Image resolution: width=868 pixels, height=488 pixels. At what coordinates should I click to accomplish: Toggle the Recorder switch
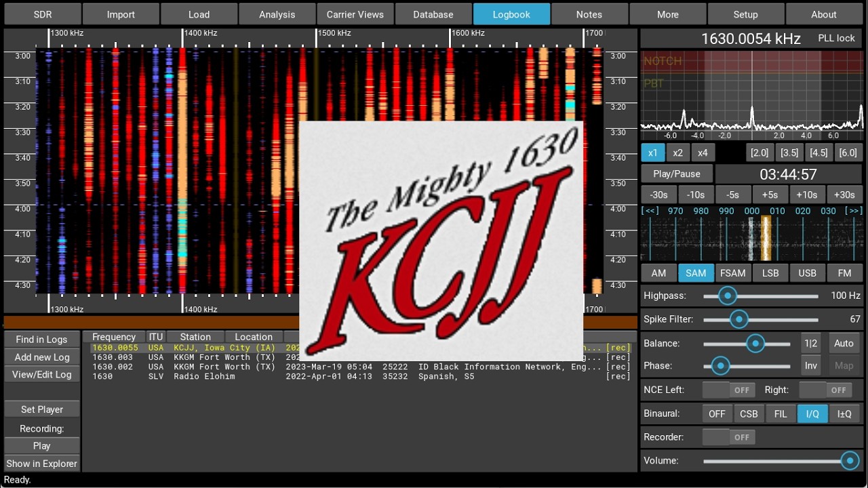click(729, 438)
